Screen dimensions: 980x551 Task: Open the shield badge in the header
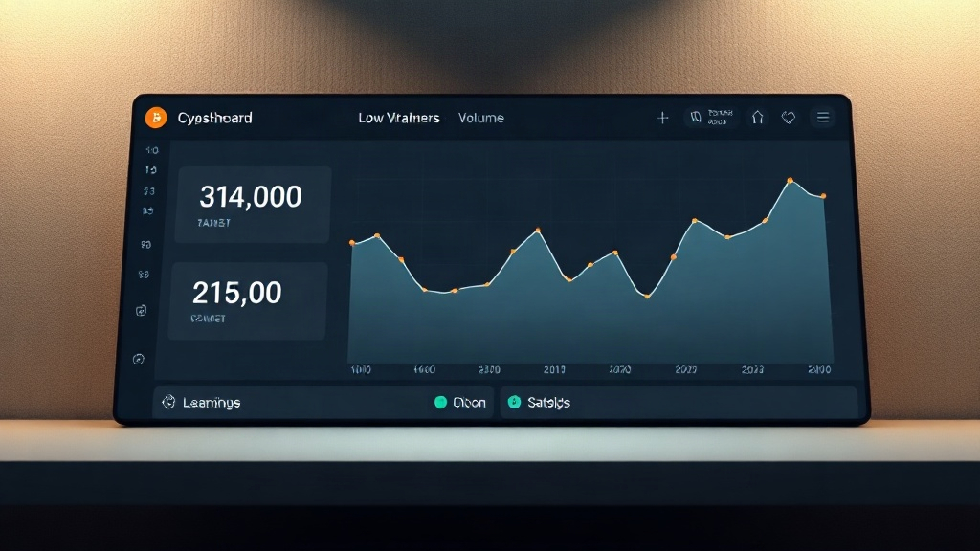pos(711,117)
